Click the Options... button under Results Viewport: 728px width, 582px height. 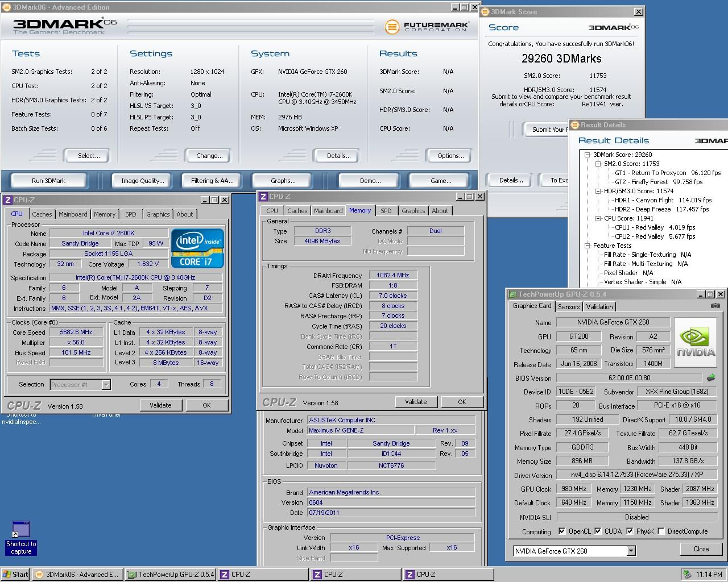click(450, 156)
